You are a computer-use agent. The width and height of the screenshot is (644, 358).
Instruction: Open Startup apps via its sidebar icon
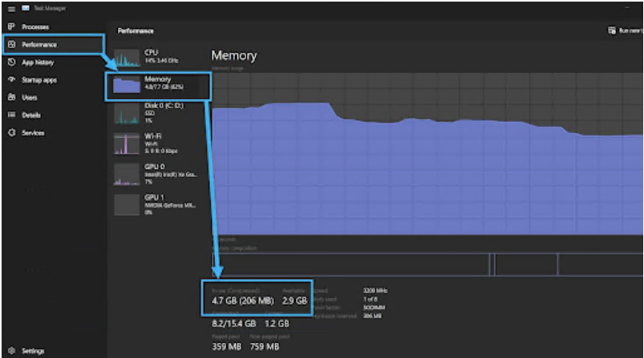click(x=11, y=80)
